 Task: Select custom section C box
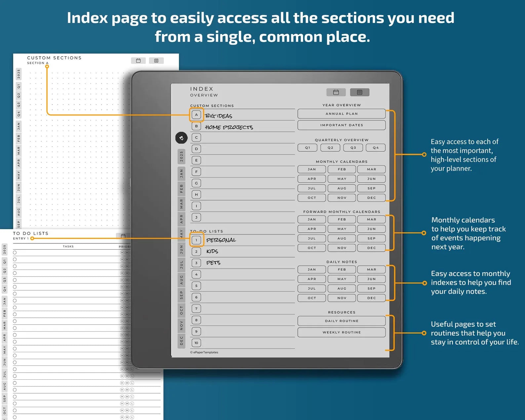click(196, 138)
